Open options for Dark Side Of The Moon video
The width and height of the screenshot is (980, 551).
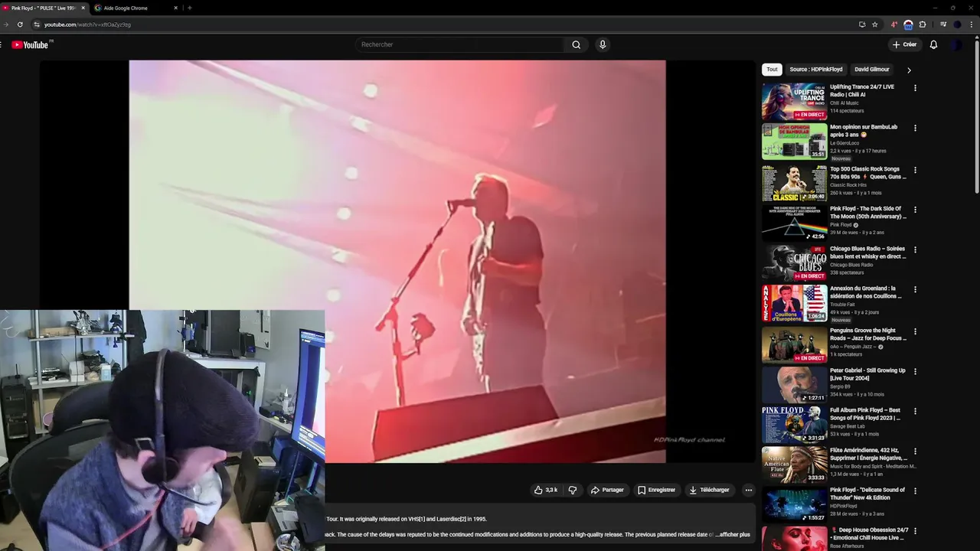point(915,210)
